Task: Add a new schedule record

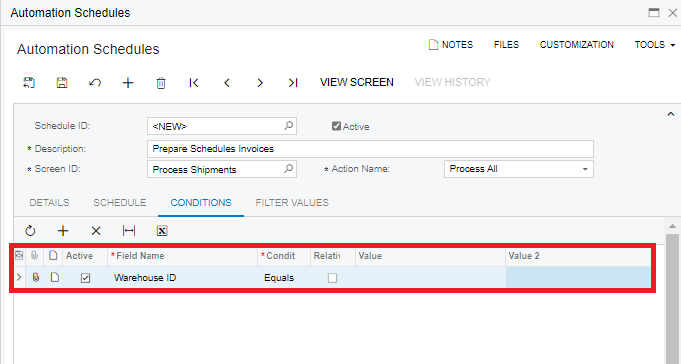Action: click(128, 83)
